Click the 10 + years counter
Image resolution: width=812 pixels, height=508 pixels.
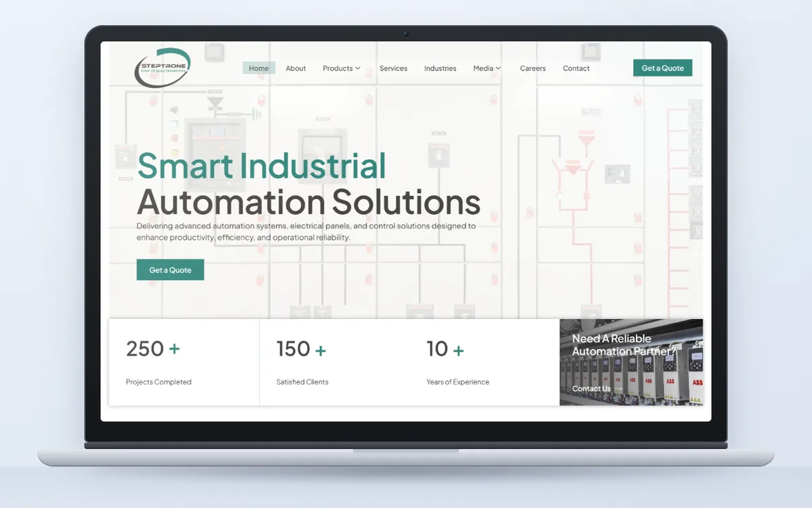click(445, 349)
